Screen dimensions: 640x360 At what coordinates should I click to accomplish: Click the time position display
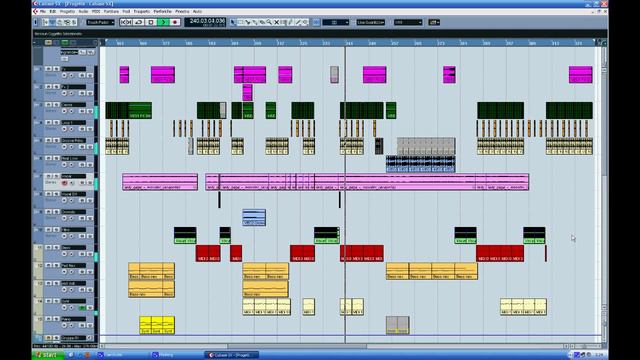[205, 22]
